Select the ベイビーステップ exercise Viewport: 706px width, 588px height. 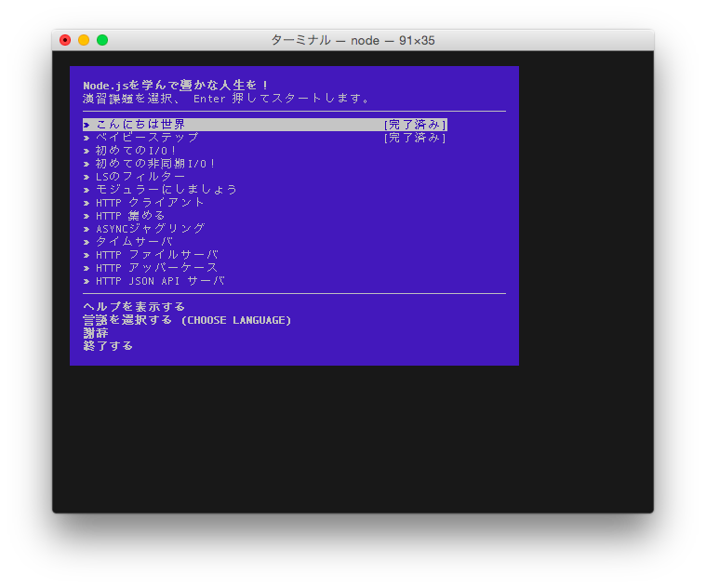[x=147, y=138]
